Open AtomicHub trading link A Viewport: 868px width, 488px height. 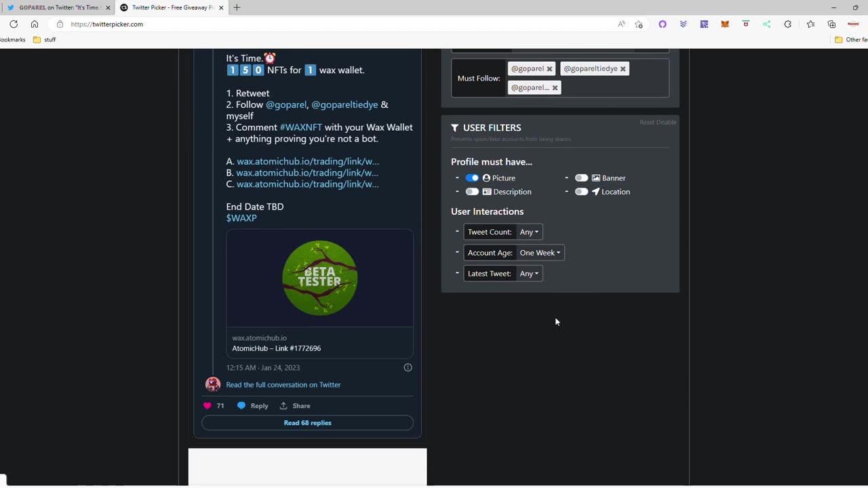tap(308, 161)
